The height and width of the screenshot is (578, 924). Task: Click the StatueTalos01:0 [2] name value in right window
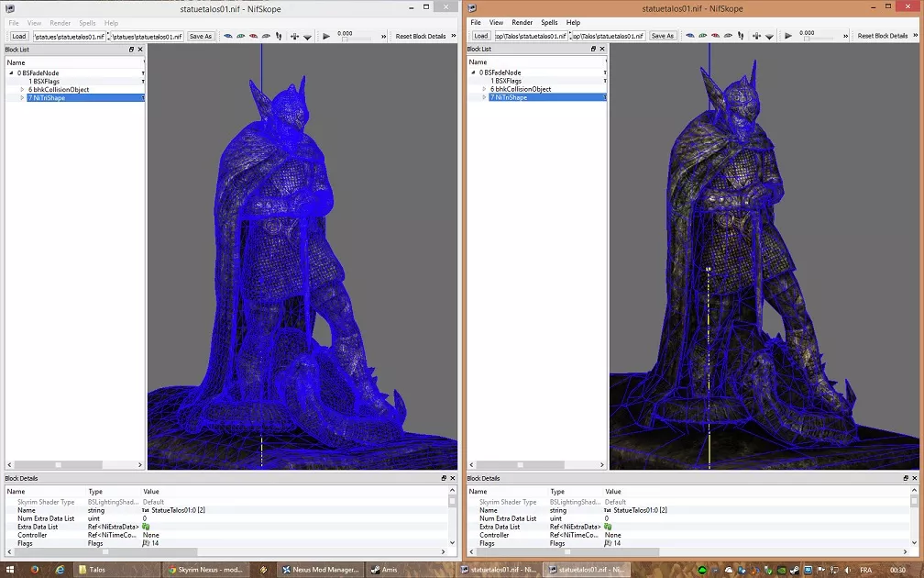(640, 510)
